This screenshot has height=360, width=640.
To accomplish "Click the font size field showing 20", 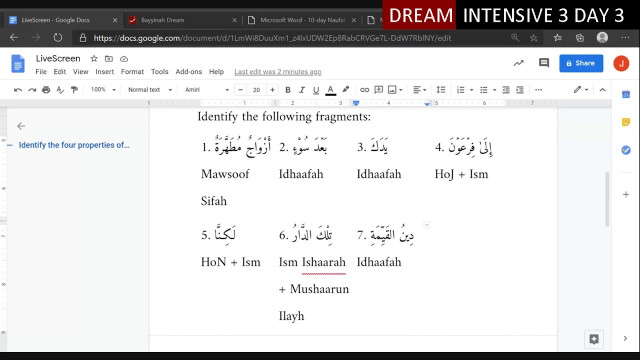I will tap(256, 90).
